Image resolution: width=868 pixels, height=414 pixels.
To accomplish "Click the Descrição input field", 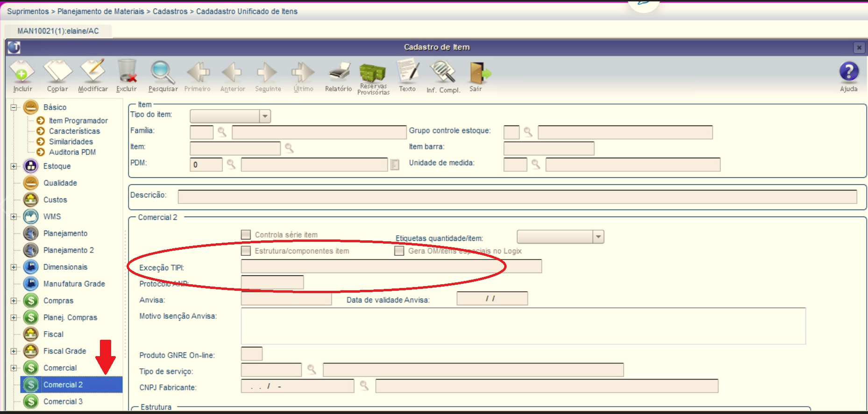I will (x=517, y=196).
